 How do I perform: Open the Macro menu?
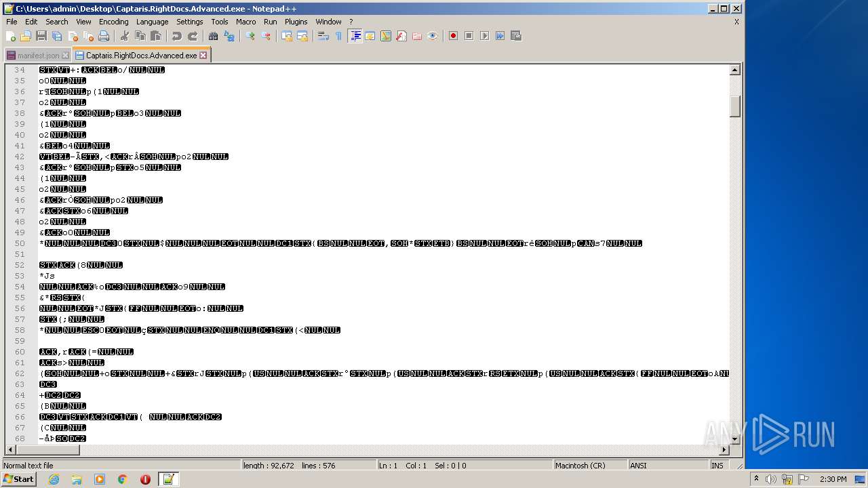pos(246,22)
